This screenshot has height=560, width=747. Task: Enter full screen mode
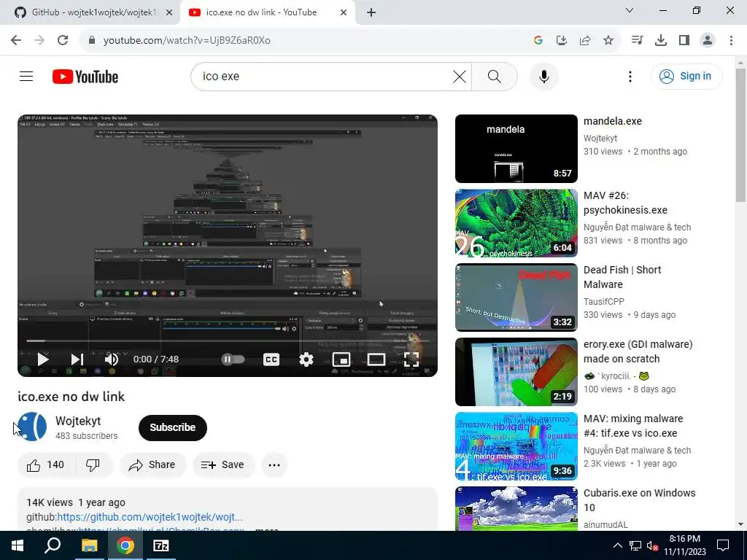411,359
